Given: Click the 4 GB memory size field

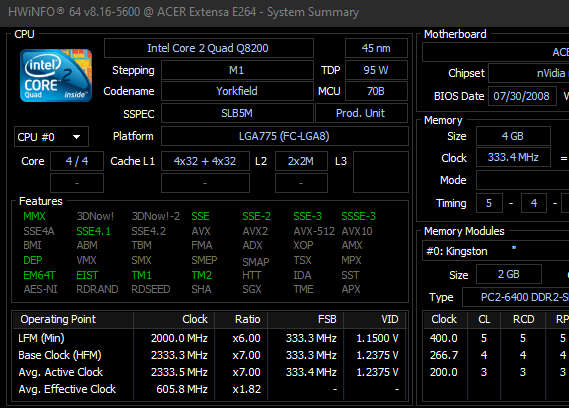Looking at the screenshot, I should click(513, 136).
